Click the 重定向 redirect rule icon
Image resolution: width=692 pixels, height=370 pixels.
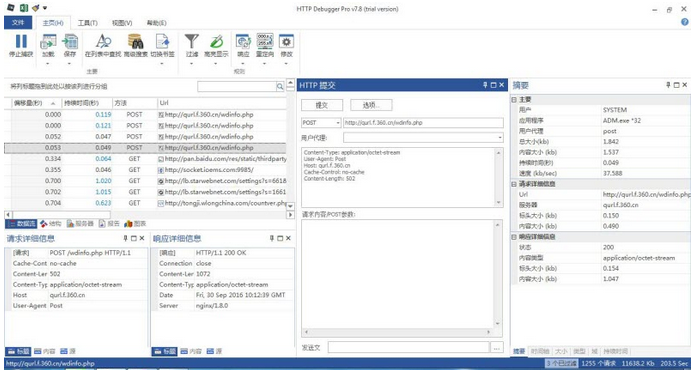pos(265,42)
